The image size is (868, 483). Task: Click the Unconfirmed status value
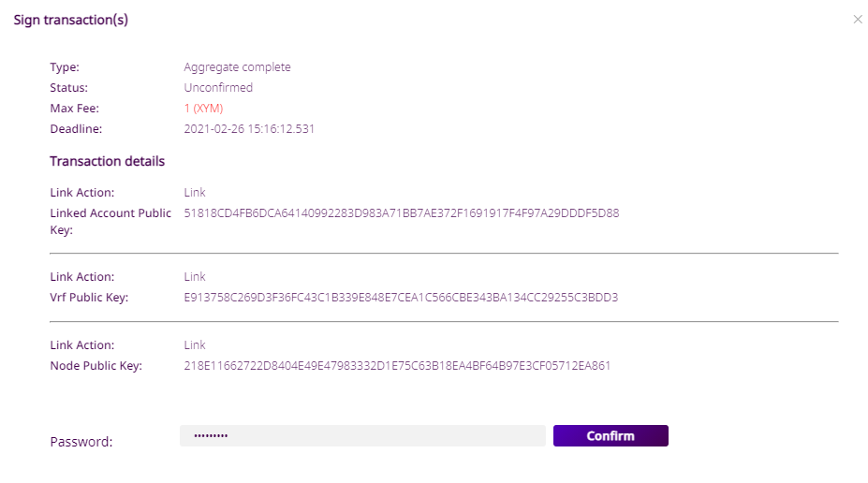218,88
